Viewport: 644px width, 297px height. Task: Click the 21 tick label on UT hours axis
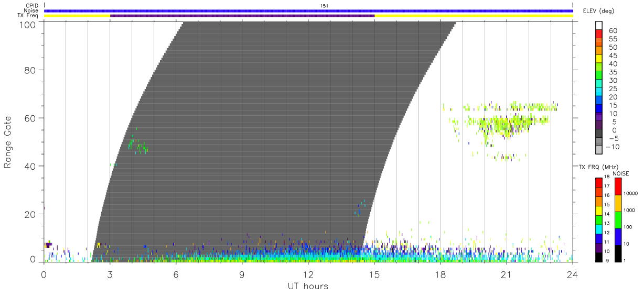coord(507,274)
